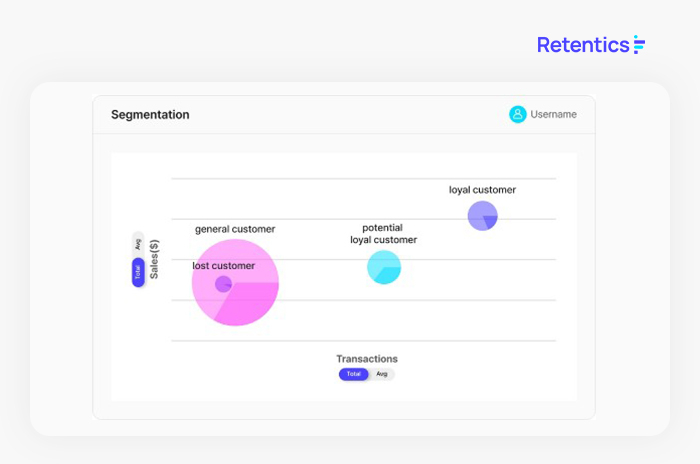Image resolution: width=700 pixels, height=464 pixels.
Task: Click the small purple lost customer bubble
Action: (223, 283)
